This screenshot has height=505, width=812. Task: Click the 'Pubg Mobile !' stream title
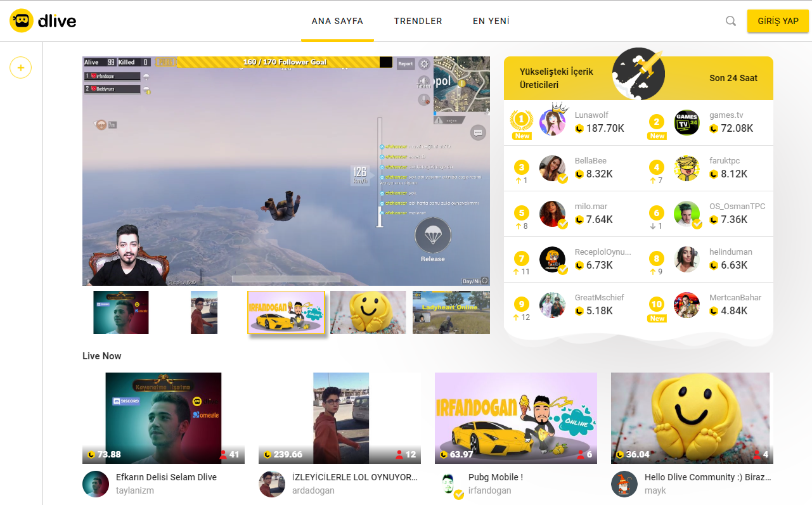[496, 477]
